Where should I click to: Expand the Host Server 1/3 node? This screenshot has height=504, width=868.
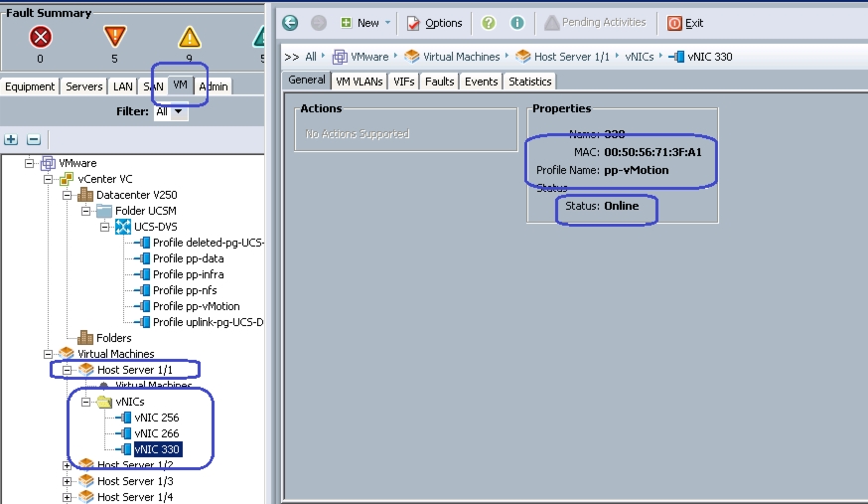pyautogui.click(x=67, y=481)
